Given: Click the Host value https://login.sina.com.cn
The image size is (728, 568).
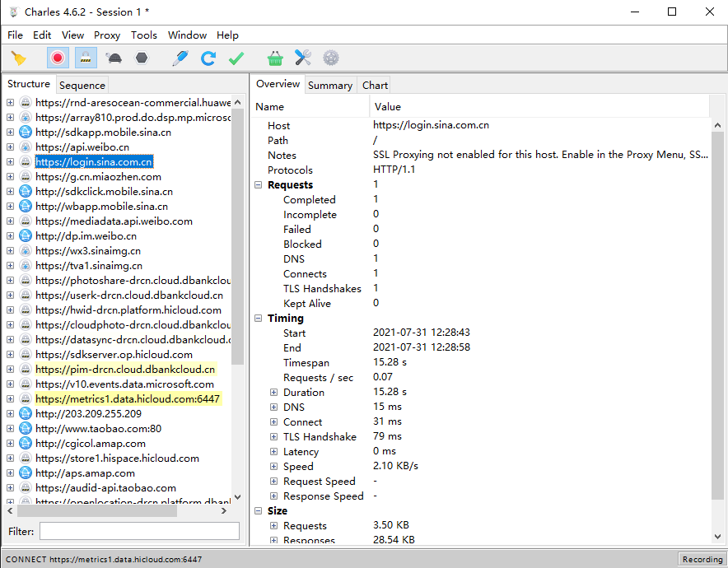Looking at the screenshot, I should 431,125.
